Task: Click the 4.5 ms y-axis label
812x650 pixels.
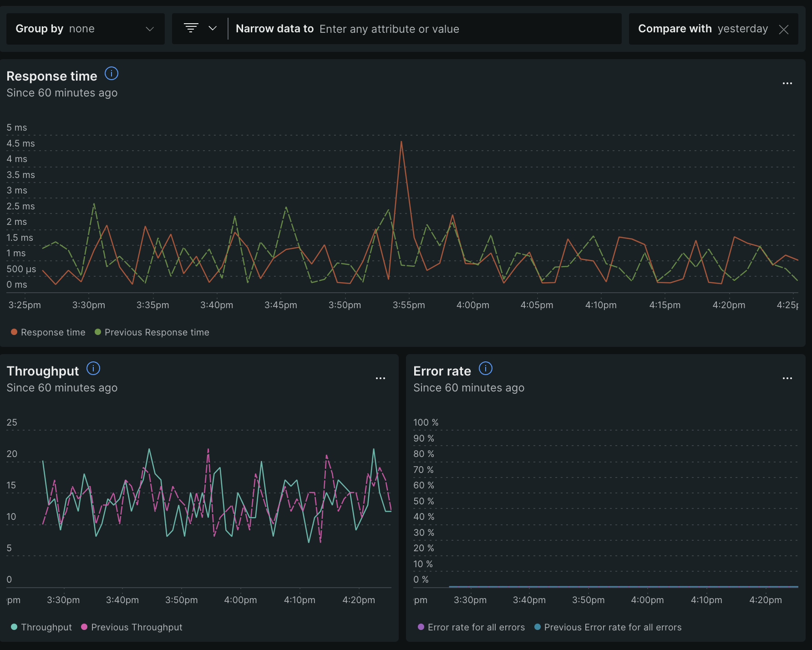Action: click(20, 143)
